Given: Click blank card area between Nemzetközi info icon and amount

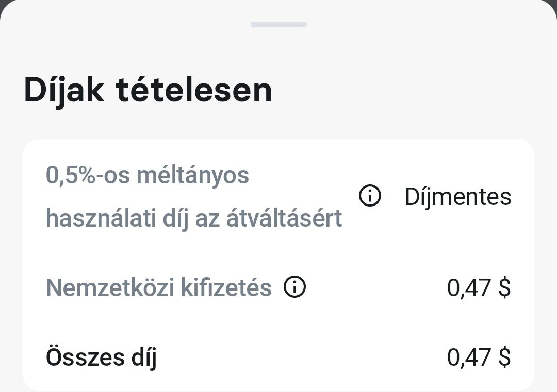Looking at the screenshot, I should click(376, 287).
